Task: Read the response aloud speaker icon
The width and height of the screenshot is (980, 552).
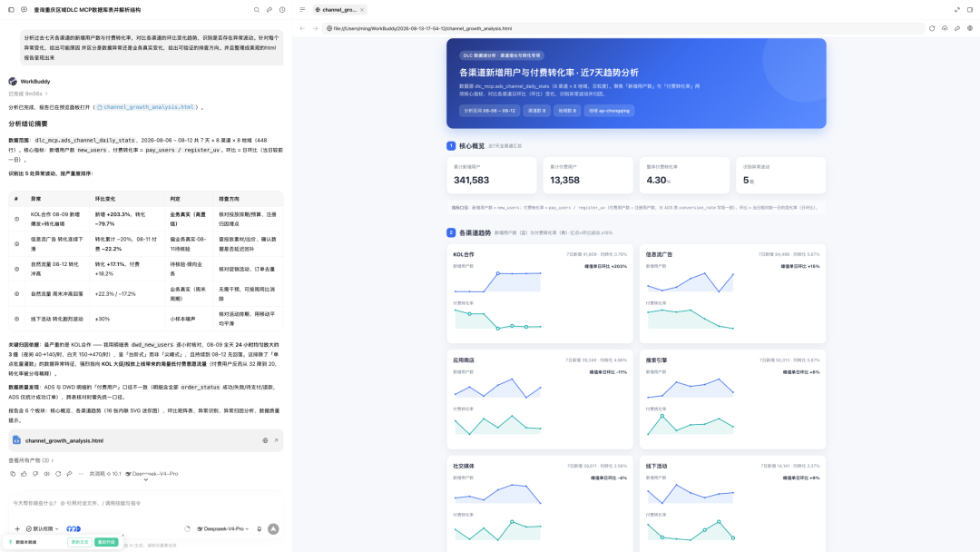Action: [x=47, y=474]
